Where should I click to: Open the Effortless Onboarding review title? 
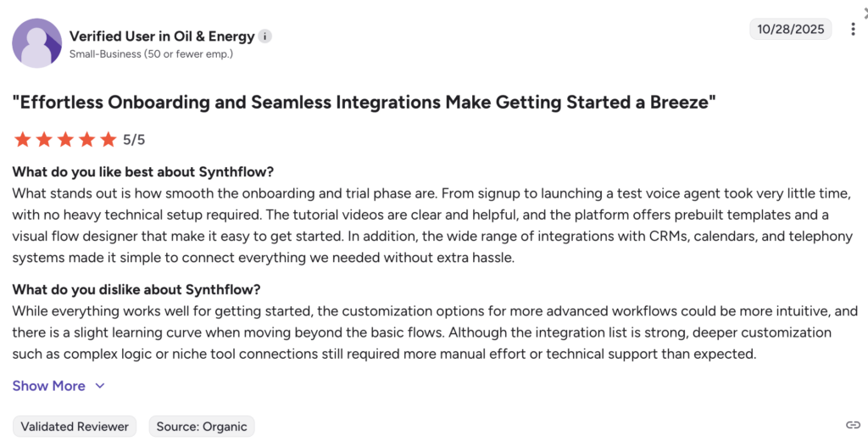(364, 103)
